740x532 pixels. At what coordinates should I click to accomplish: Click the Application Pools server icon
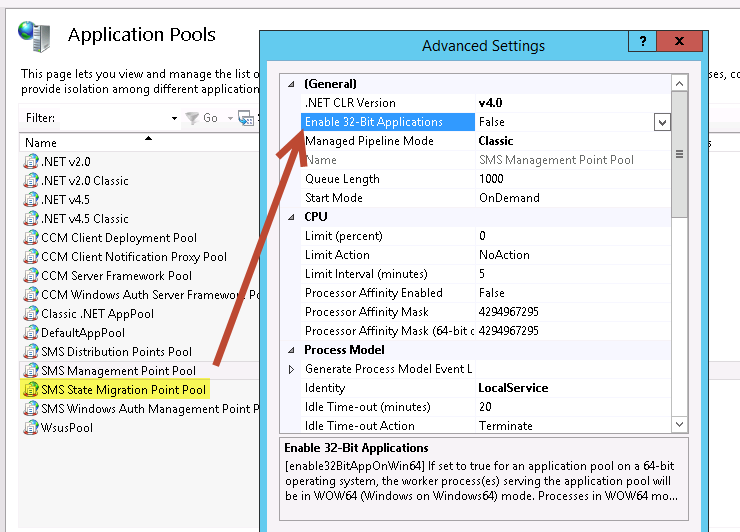[x=35, y=36]
